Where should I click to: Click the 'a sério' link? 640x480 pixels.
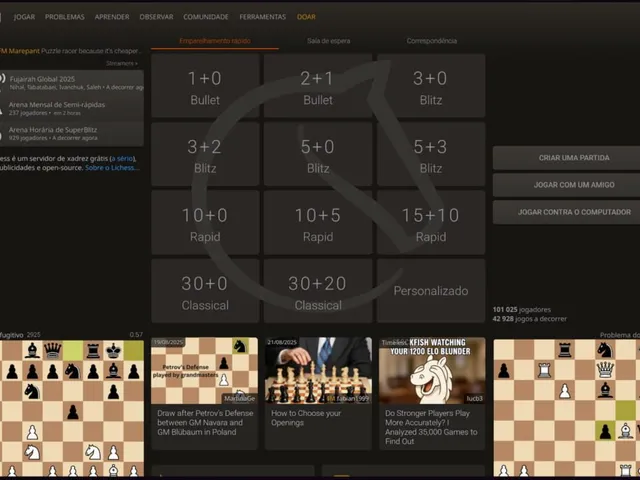click(x=122, y=158)
